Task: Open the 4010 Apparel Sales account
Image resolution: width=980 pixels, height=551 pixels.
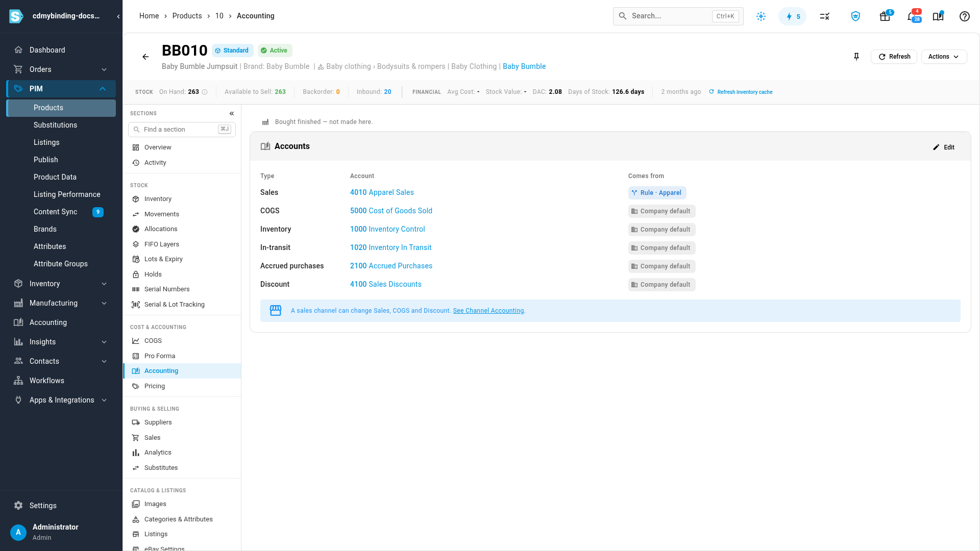Action: pos(382,192)
